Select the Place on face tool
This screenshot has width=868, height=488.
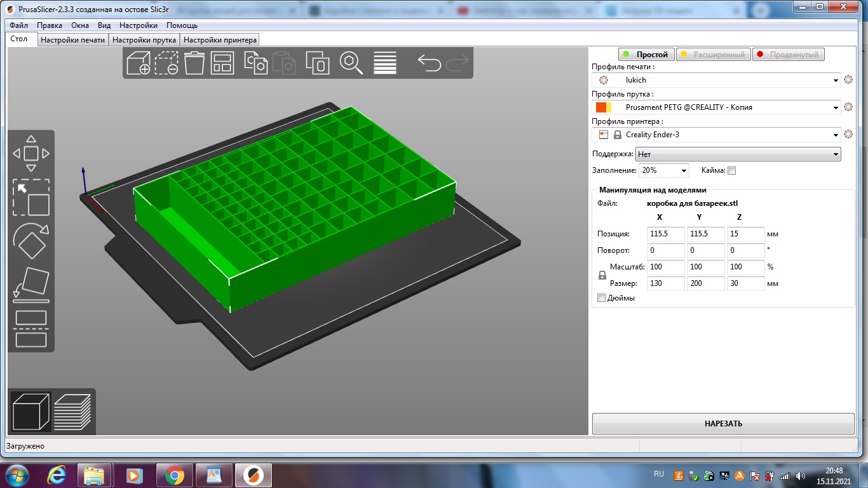[x=31, y=285]
